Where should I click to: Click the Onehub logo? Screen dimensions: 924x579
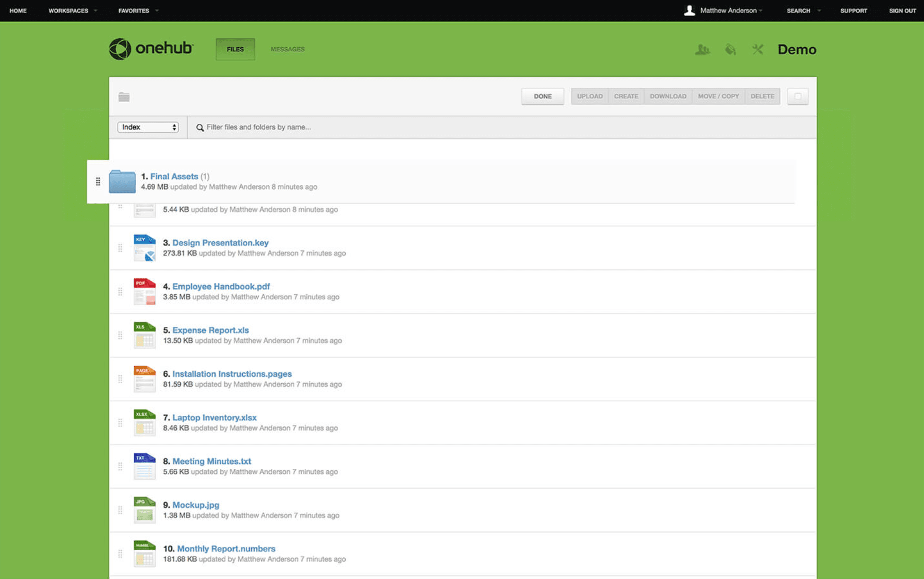(151, 49)
